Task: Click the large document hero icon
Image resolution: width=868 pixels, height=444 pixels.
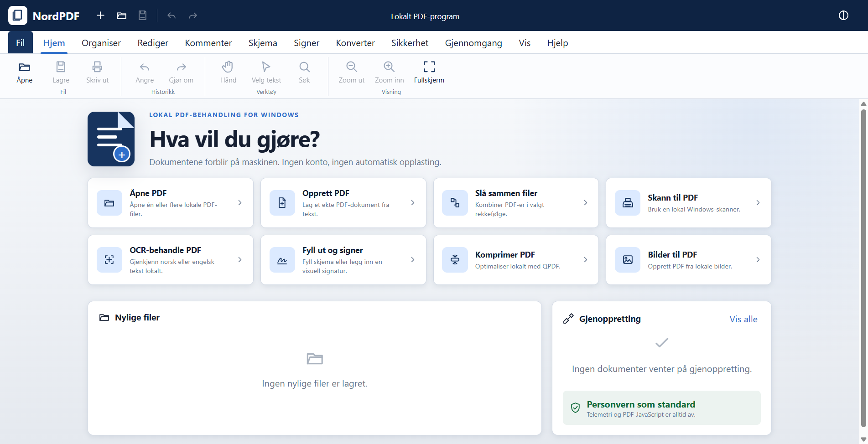Action: (x=111, y=139)
